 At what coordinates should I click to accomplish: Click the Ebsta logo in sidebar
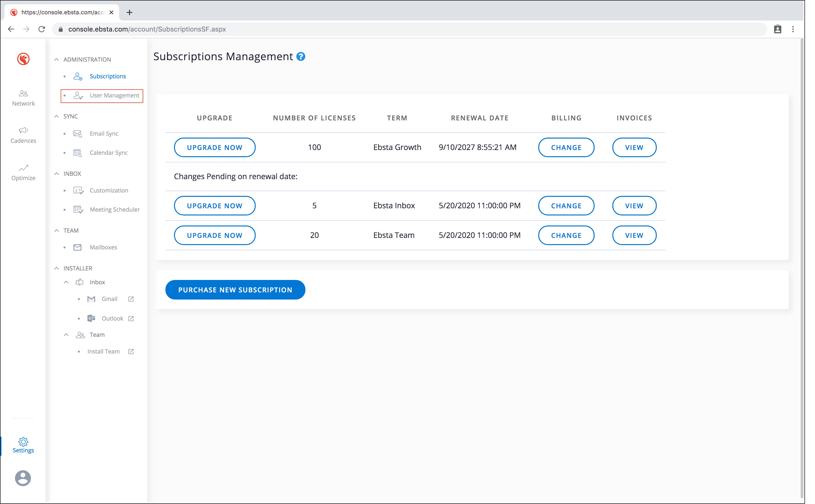(x=23, y=59)
